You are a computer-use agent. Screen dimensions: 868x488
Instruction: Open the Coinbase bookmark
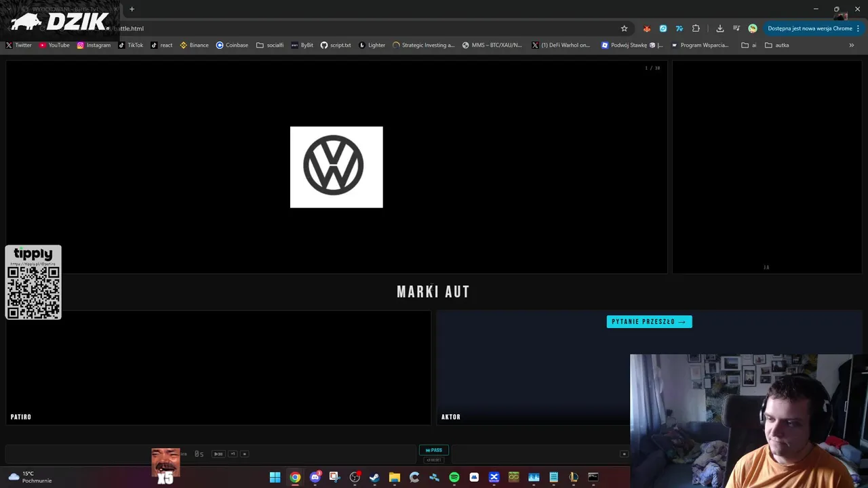(x=232, y=45)
